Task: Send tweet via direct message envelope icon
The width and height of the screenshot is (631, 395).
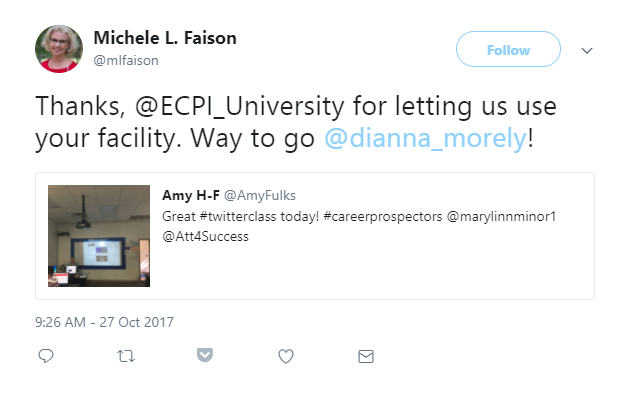Action: pyautogui.click(x=366, y=356)
